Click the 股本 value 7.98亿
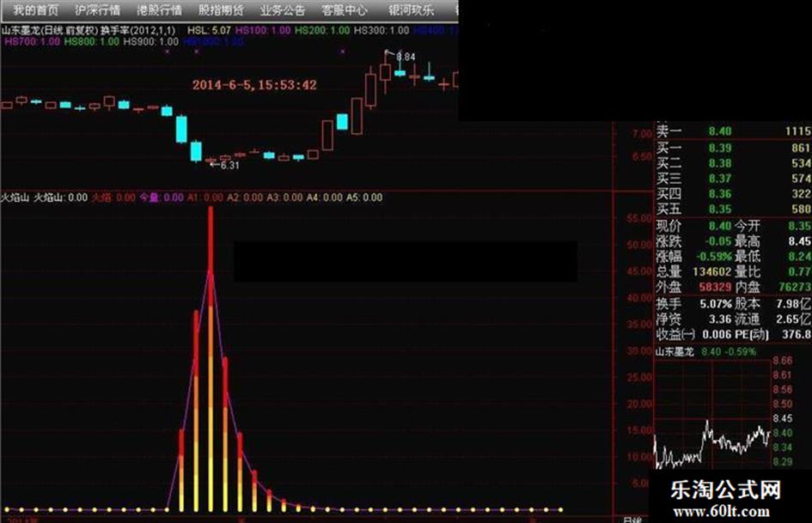This screenshot has height=523, width=812. (794, 304)
